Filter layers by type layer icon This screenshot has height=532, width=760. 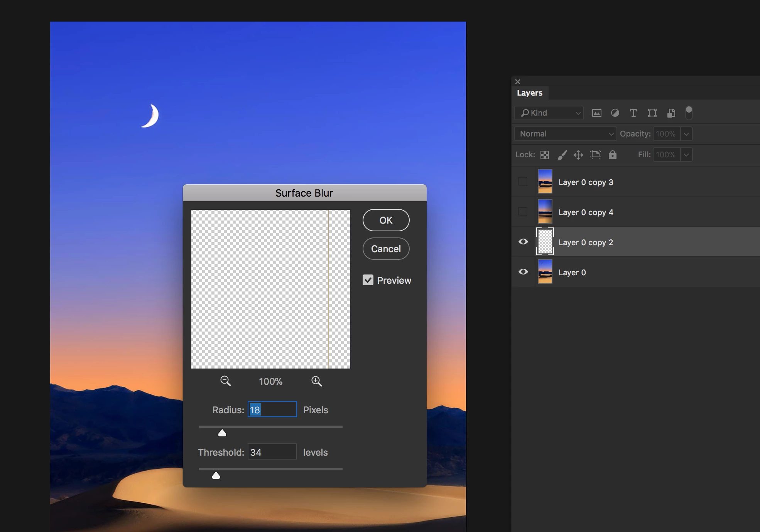point(633,113)
